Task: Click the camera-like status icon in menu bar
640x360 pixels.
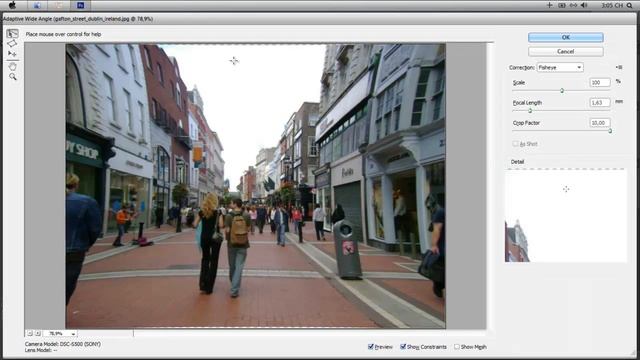Action: click(562, 5)
